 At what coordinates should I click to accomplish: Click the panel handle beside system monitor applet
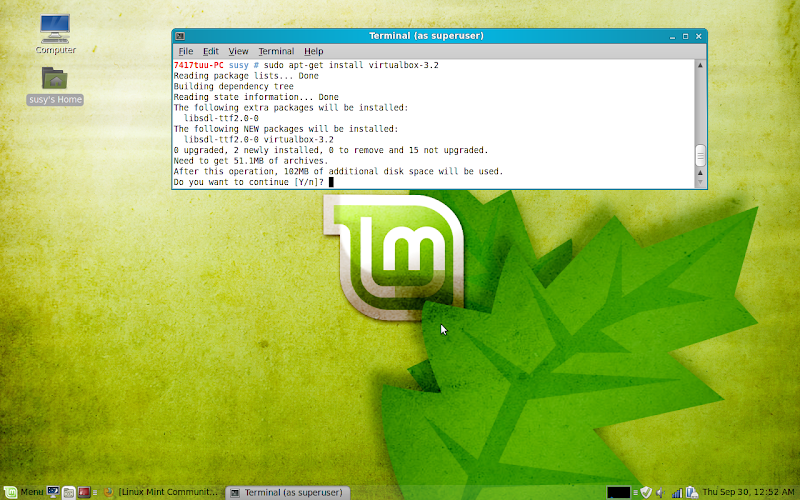pos(635,492)
